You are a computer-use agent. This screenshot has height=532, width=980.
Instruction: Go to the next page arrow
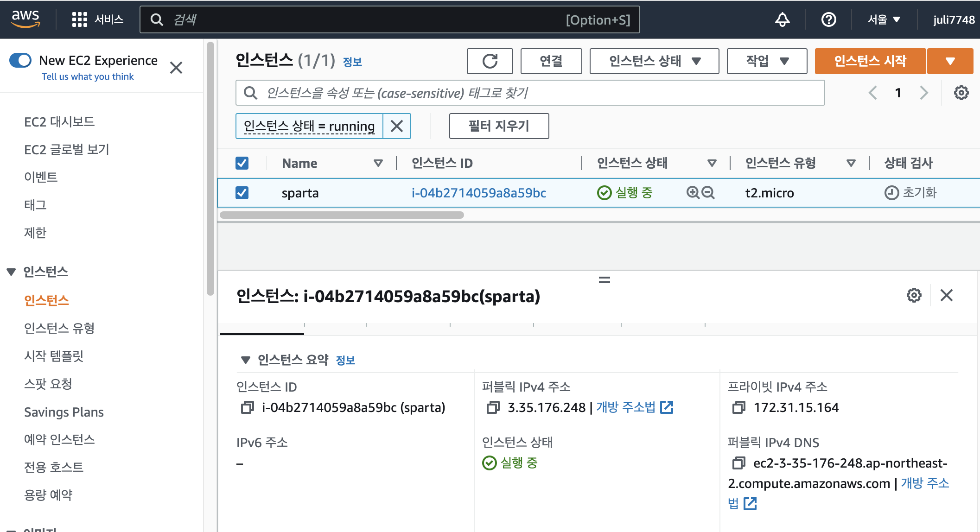[x=924, y=93]
